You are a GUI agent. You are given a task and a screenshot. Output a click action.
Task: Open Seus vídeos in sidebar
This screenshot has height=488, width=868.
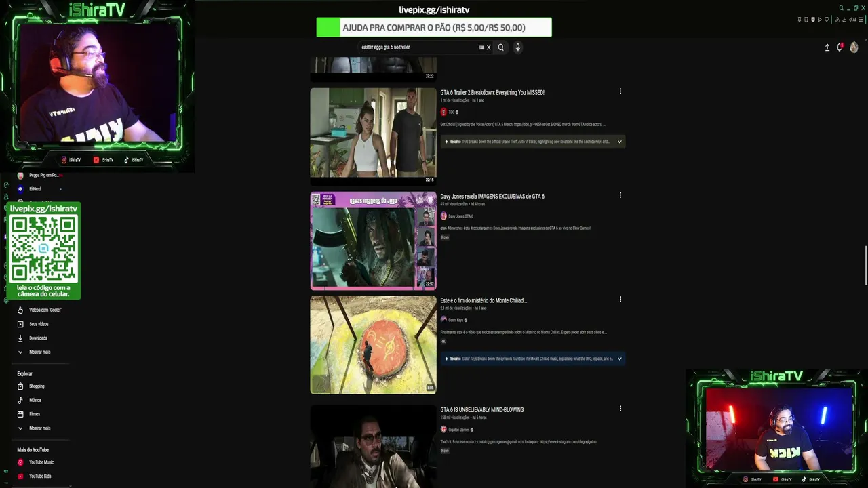(39, 324)
